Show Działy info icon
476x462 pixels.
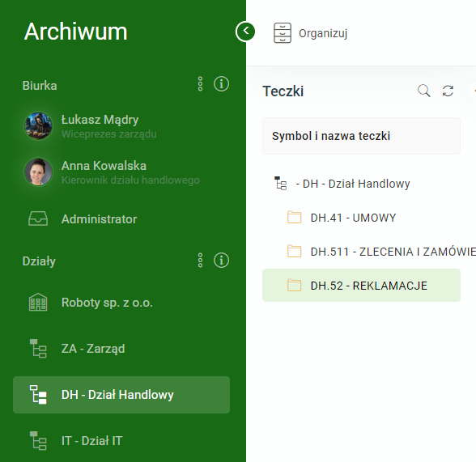coord(221,261)
